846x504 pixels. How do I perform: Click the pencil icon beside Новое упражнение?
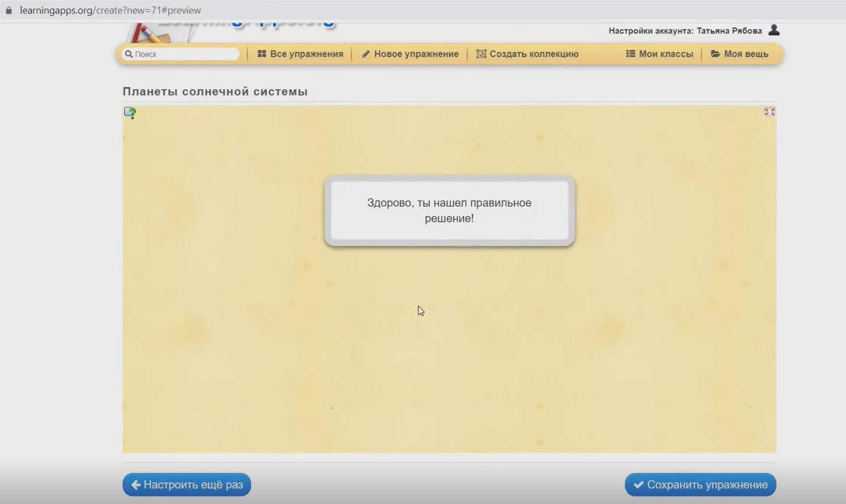[x=365, y=54]
